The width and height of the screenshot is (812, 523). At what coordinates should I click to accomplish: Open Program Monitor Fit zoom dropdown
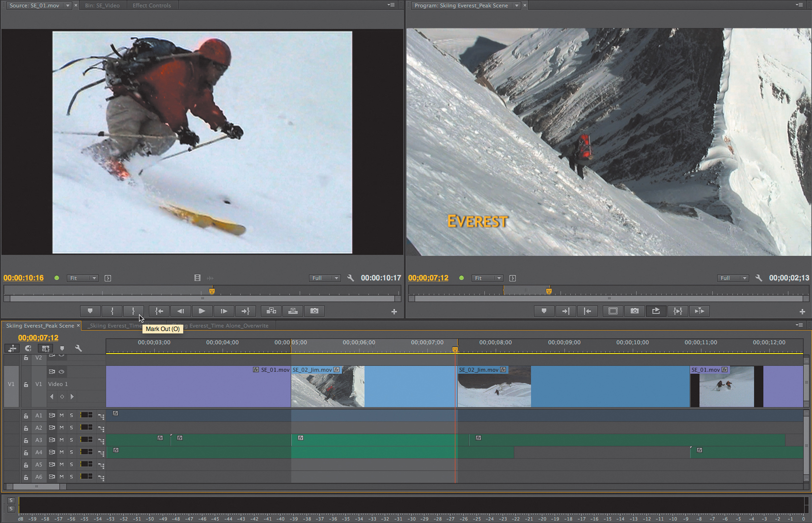(x=487, y=278)
